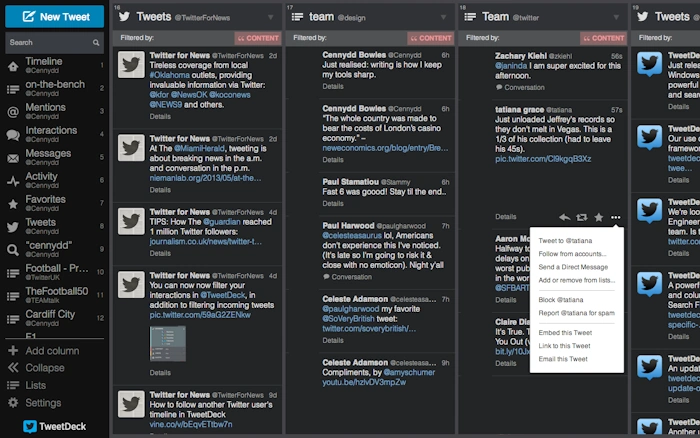Image resolution: width=700 pixels, height=438 pixels.
Task: Click Add column plus icon
Action: tap(13, 350)
